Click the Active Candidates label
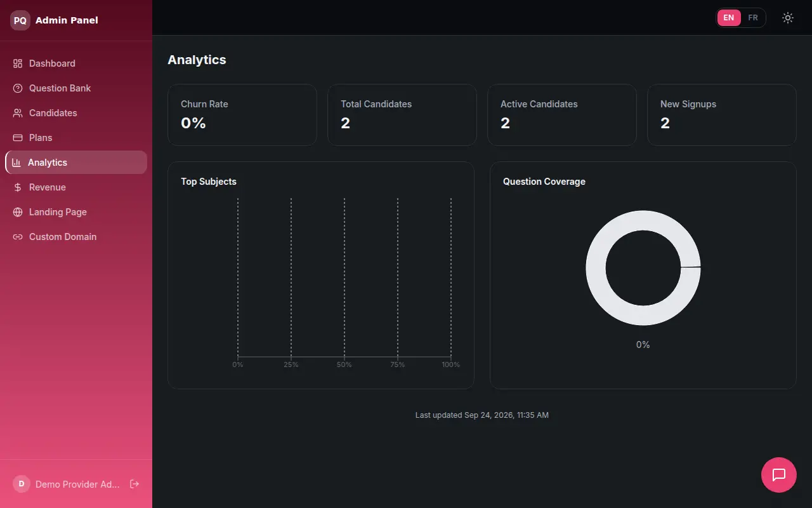This screenshot has height=508, width=812. pyautogui.click(x=539, y=104)
